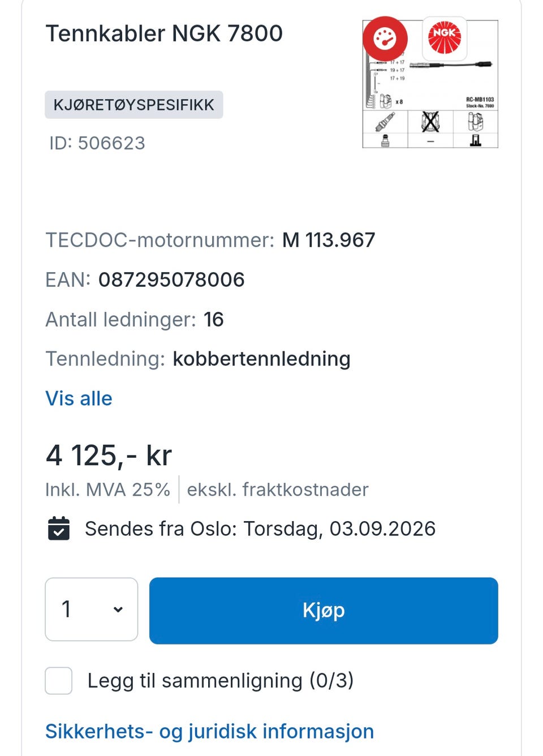543x756 pixels.
Task: Click the spark plug diagram icon
Action: [385, 122]
